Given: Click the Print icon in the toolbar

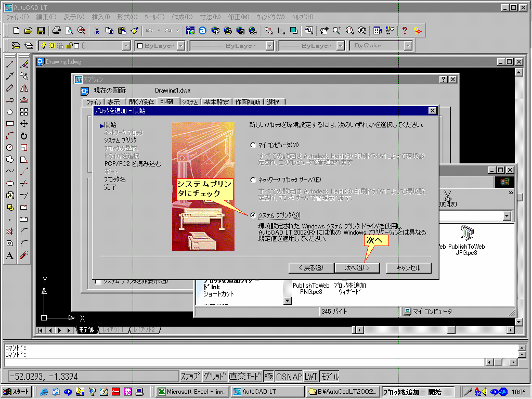Looking at the screenshot, I should (x=57, y=31).
